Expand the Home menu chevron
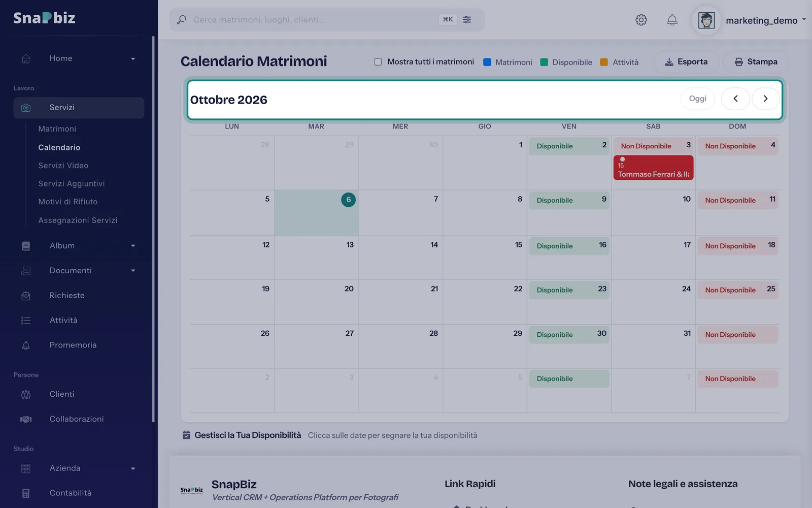812x508 pixels. [x=133, y=59]
